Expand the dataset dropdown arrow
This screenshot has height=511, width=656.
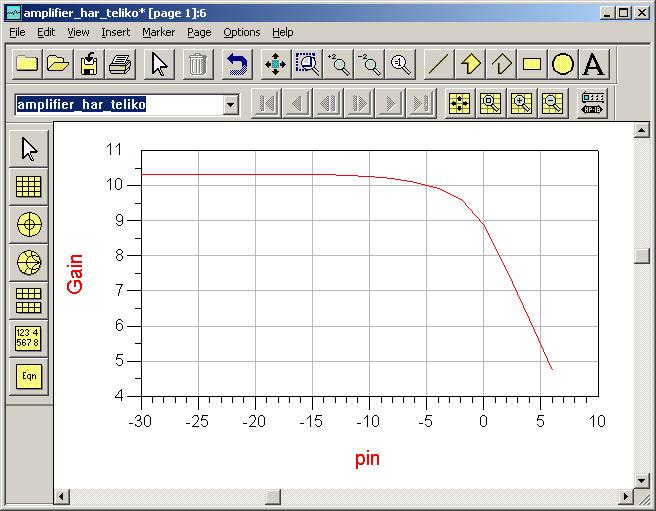point(231,104)
